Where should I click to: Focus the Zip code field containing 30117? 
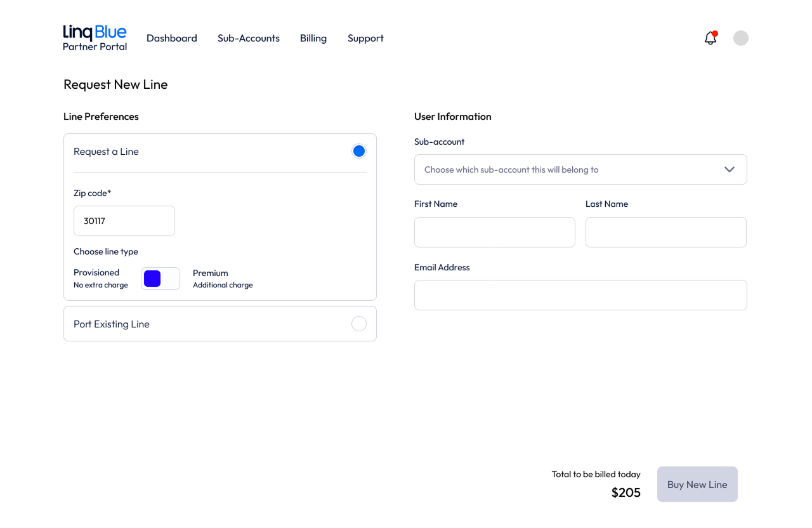tap(124, 221)
